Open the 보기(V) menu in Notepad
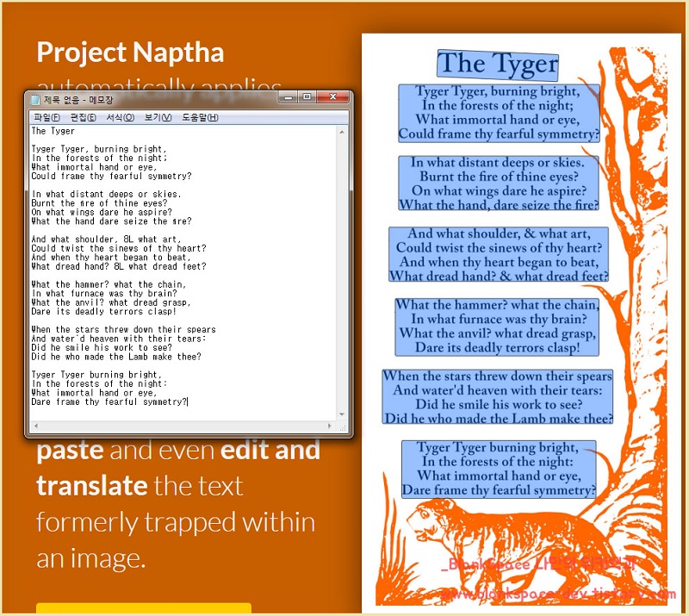This screenshot has height=616, width=689. tap(158, 117)
